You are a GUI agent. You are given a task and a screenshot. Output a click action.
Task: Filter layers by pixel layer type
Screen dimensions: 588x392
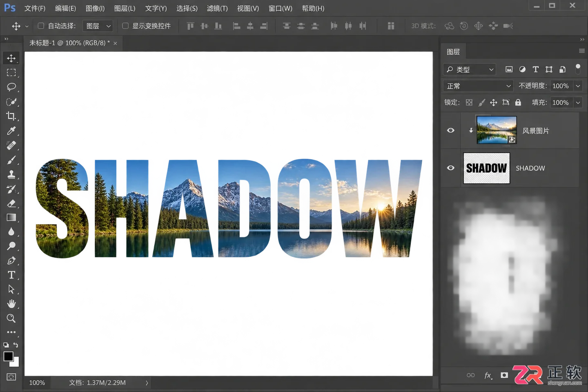pos(509,69)
